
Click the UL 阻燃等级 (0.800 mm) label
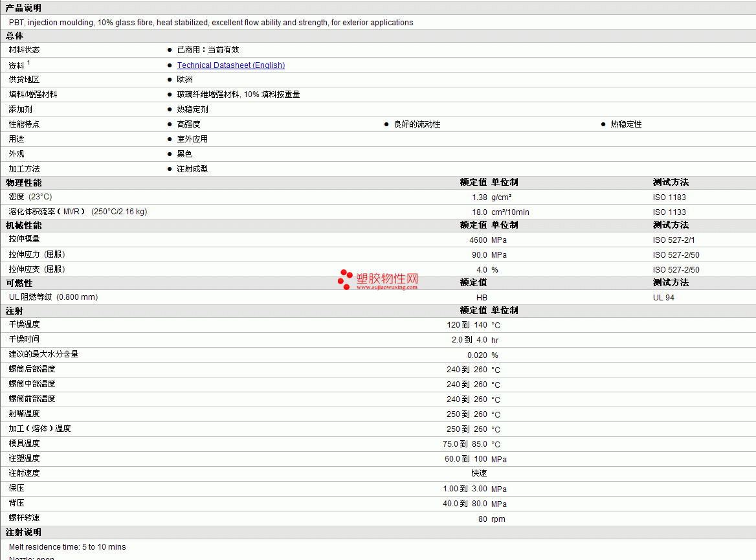pos(53,297)
